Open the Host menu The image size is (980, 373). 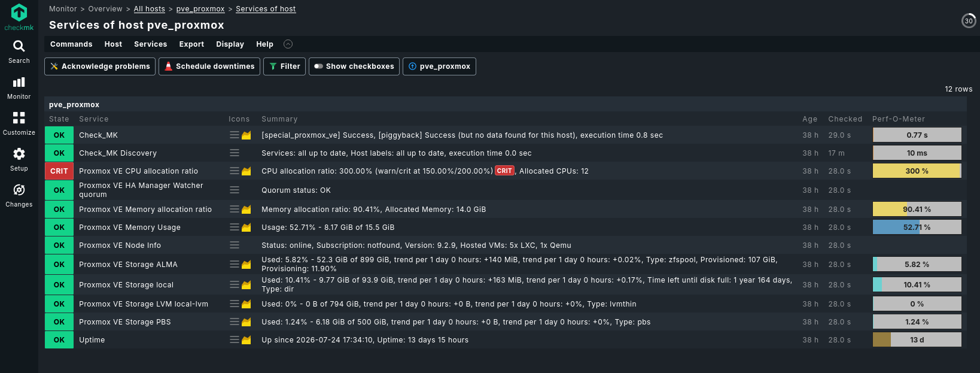(x=113, y=44)
